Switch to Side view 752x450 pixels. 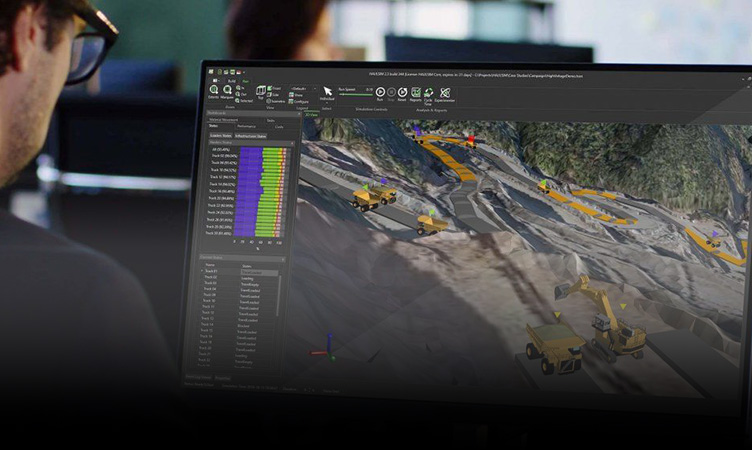pos(273,95)
